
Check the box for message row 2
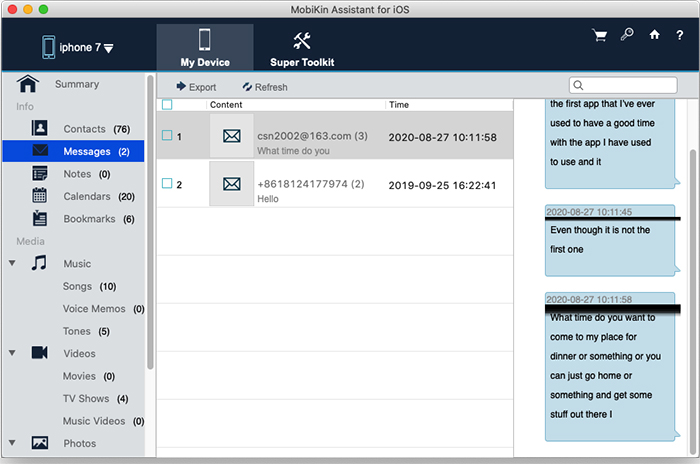click(167, 183)
